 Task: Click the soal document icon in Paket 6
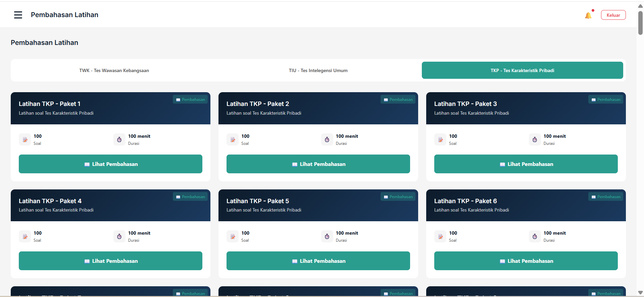pyautogui.click(x=440, y=237)
